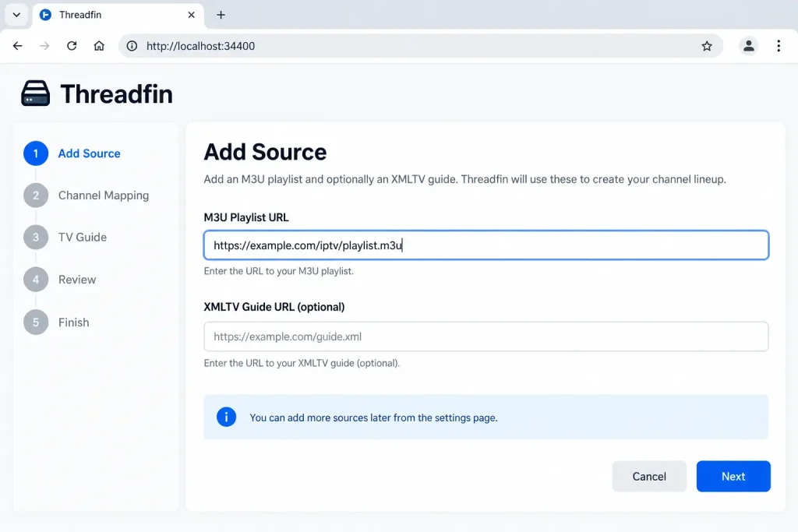
Task: Click 'Enter the URL to your M3U playlist.' hint
Action: click(278, 271)
